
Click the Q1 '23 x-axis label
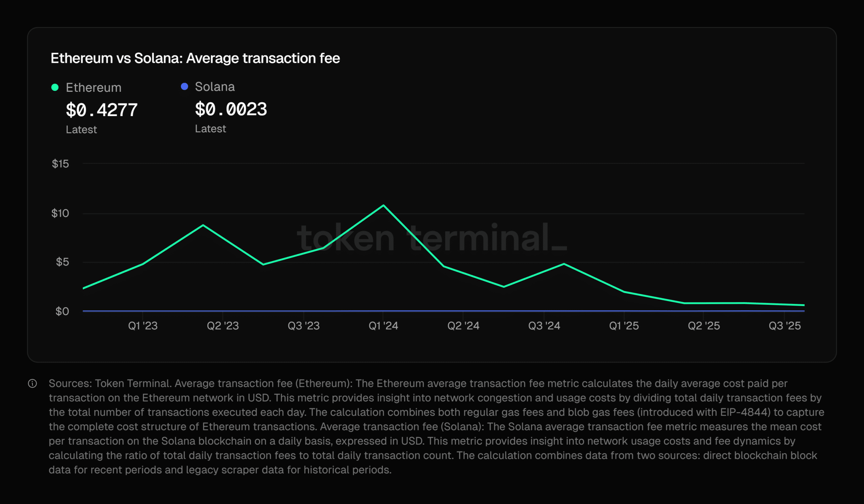(143, 325)
